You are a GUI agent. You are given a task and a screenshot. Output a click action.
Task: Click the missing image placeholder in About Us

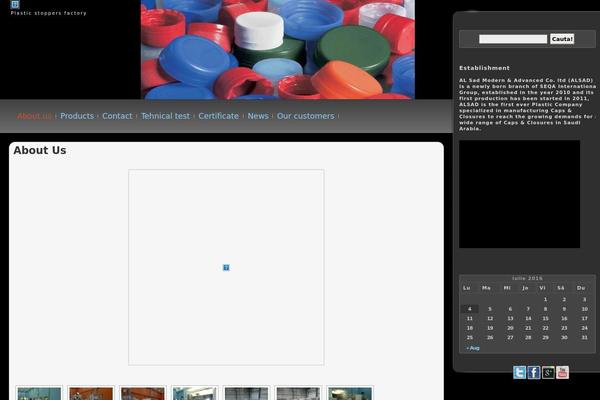(x=226, y=267)
